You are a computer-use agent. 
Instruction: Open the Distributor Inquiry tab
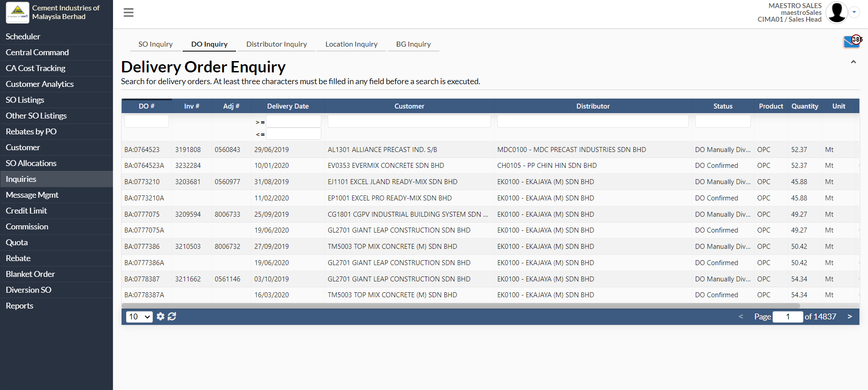[x=277, y=44]
